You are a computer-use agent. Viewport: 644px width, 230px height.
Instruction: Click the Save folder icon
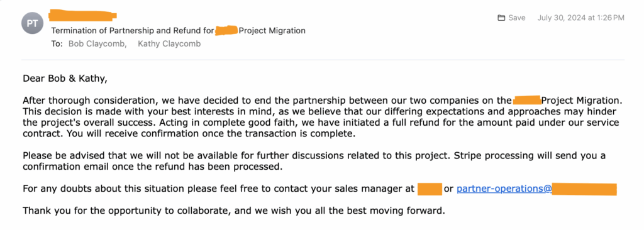pyautogui.click(x=501, y=18)
